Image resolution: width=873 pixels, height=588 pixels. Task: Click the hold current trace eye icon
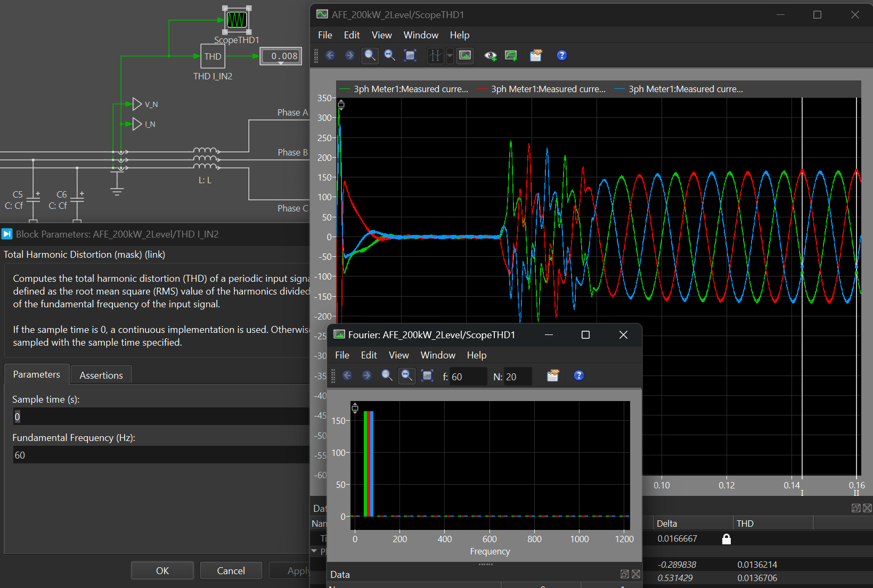pyautogui.click(x=490, y=55)
